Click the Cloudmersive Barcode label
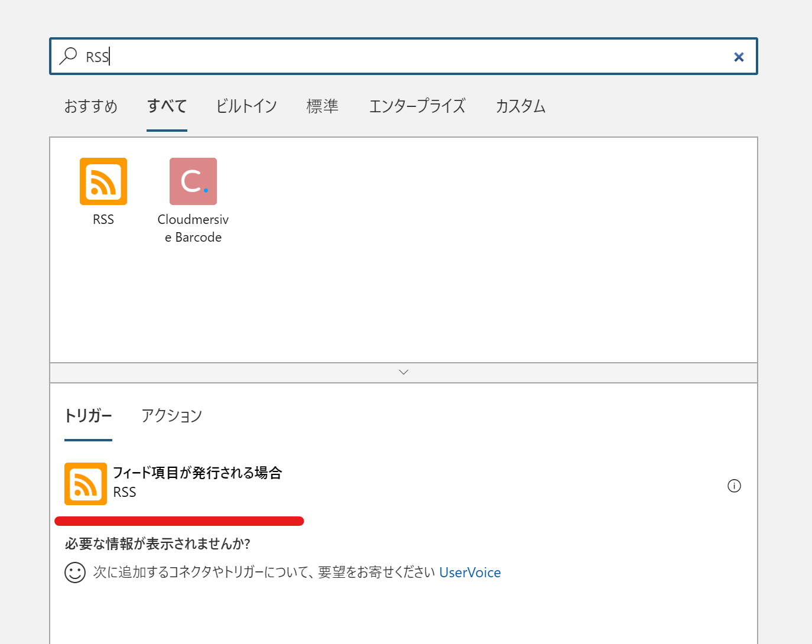The width and height of the screenshot is (812, 644). (193, 229)
